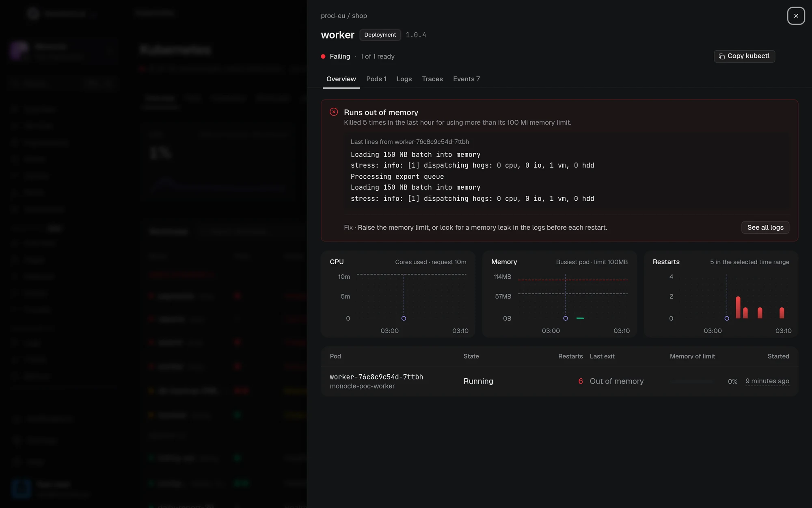Open the Pods 1 tab
The image size is (812, 508).
point(376,79)
